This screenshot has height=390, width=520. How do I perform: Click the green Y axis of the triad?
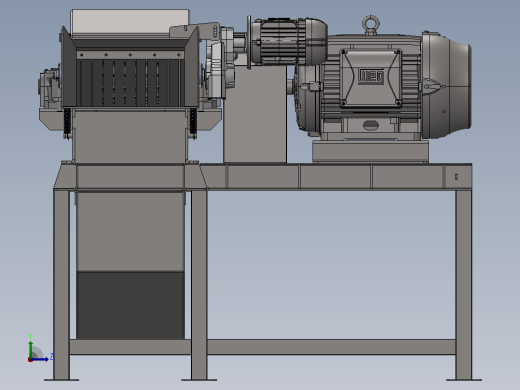31,349
